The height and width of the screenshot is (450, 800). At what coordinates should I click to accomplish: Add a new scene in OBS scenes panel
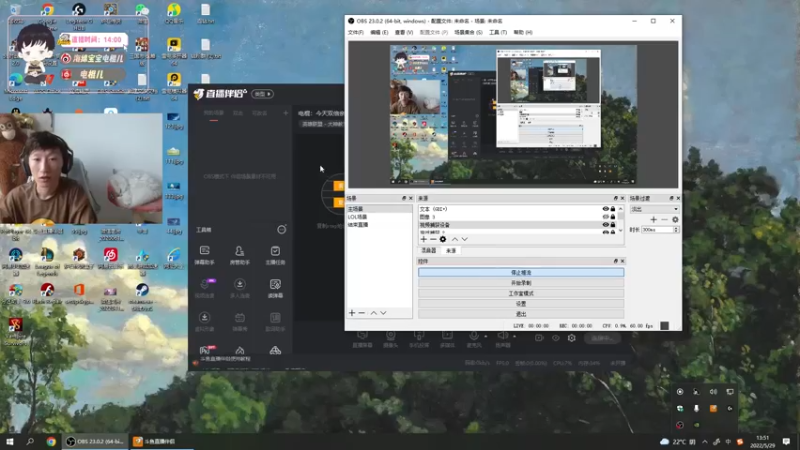pyautogui.click(x=352, y=313)
